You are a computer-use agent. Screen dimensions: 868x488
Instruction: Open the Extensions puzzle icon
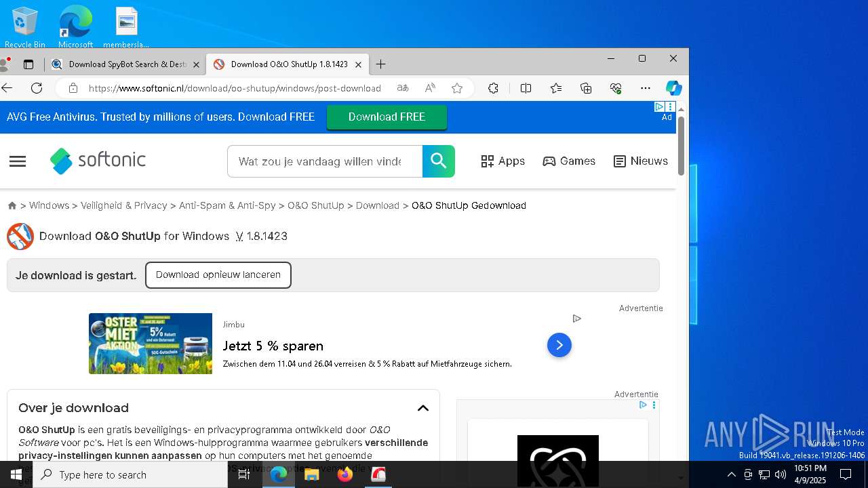click(x=493, y=88)
